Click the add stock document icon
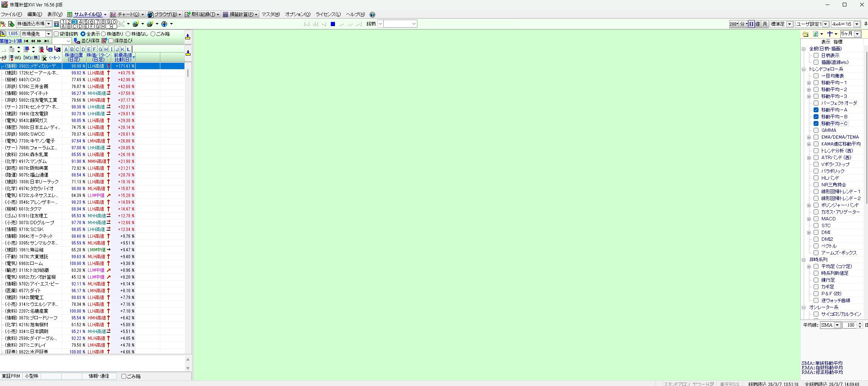 (x=11, y=24)
